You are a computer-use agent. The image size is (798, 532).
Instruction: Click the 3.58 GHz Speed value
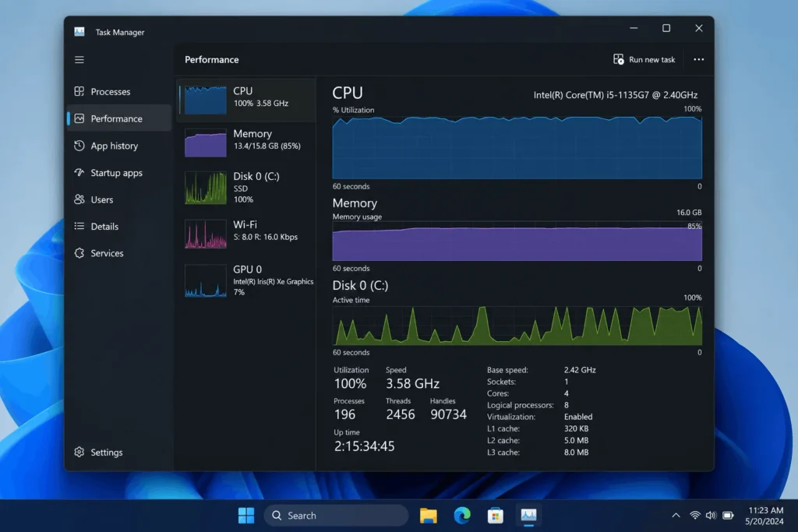pos(412,383)
